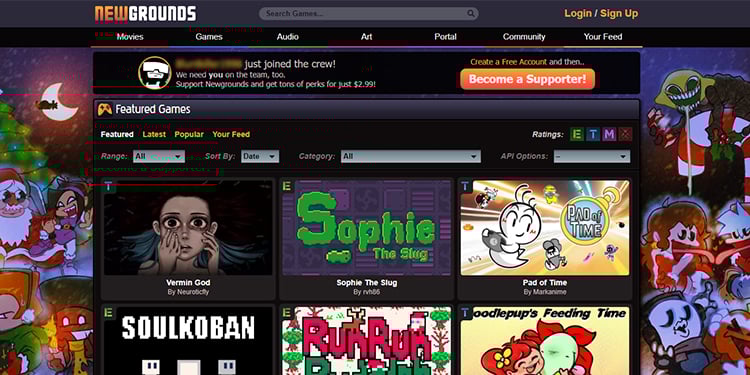
Task: Switch to the Your Feed games tab
Action: tap(231, 134)
